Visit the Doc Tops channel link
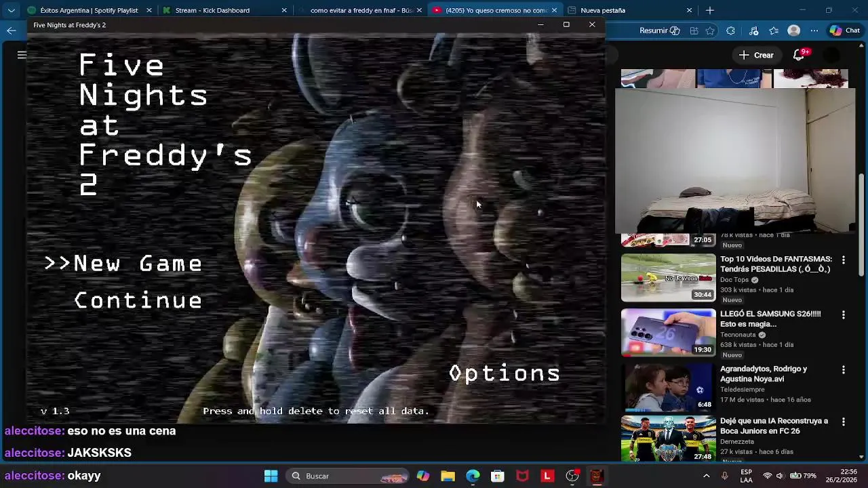 (734, 280)
